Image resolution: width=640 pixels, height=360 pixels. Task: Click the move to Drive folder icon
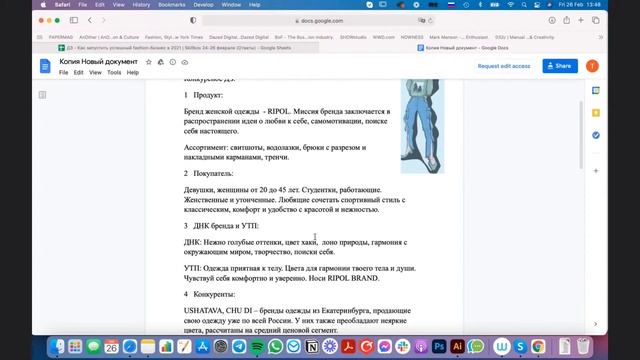pyautogui.click(x=161, y=62)
